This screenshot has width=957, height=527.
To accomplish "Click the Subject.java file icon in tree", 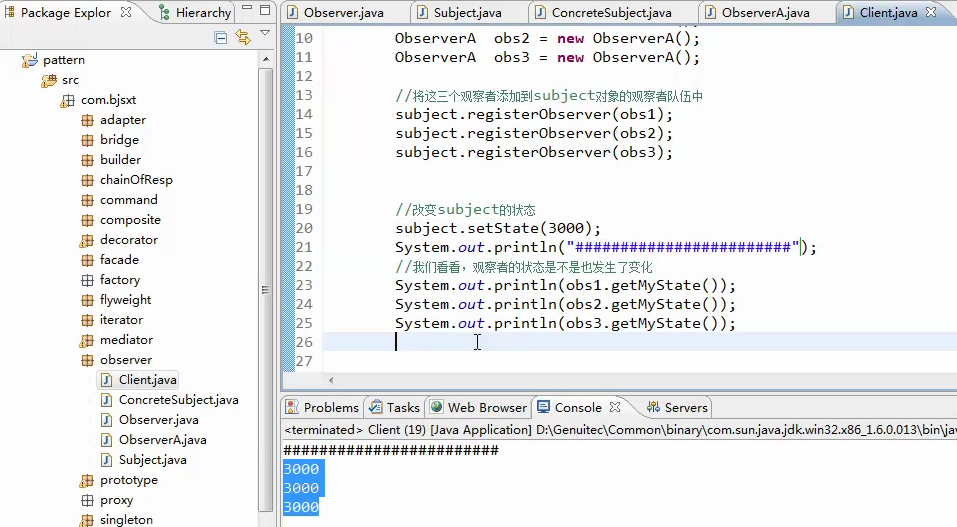I will point(106,460).
